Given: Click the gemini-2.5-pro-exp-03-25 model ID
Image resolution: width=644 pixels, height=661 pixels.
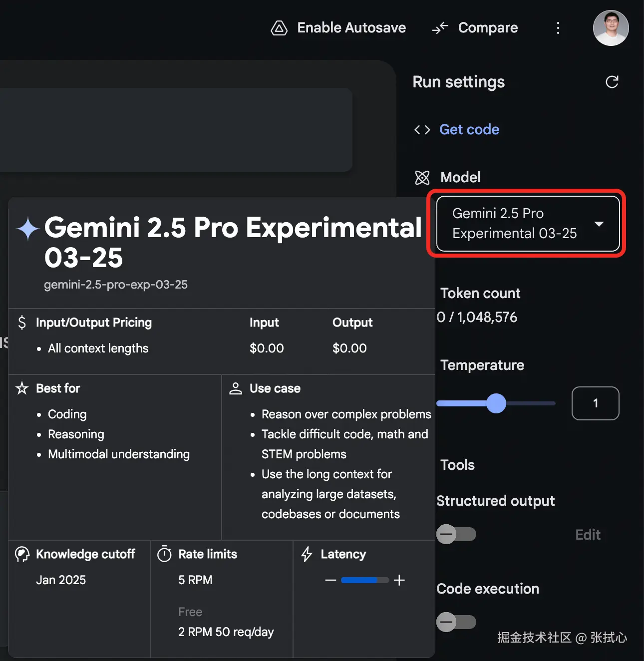Looking at the screenshot, I should tap(116, 285).
